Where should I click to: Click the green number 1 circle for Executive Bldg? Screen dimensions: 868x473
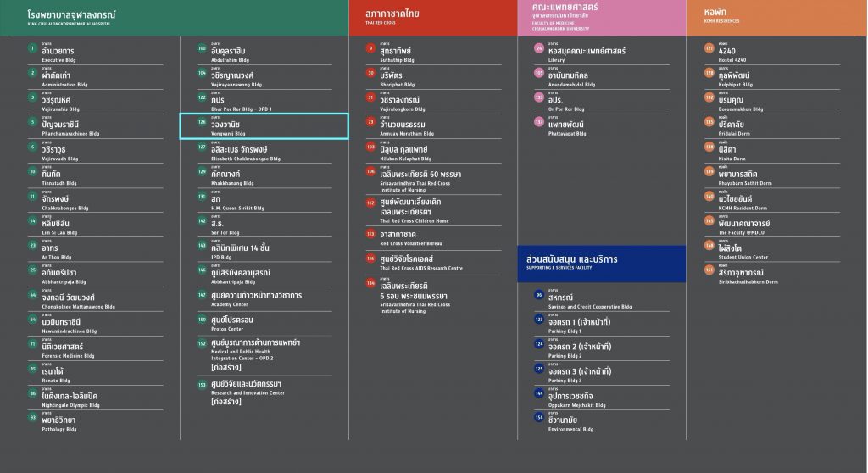[x=33, y=48]
